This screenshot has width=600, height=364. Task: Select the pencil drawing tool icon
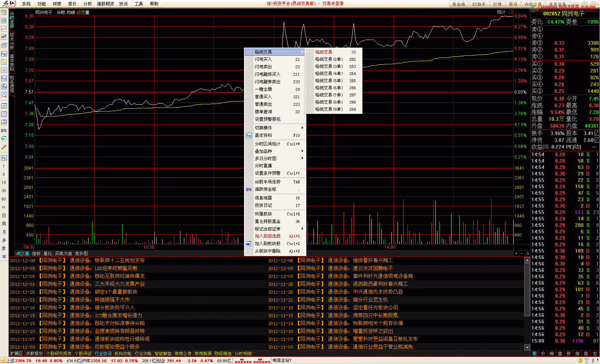point(4,147)
